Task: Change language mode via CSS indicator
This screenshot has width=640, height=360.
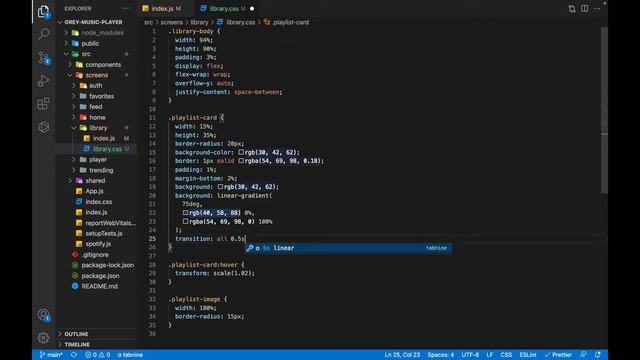Action: pyautogui.click(x=506, y=355)
